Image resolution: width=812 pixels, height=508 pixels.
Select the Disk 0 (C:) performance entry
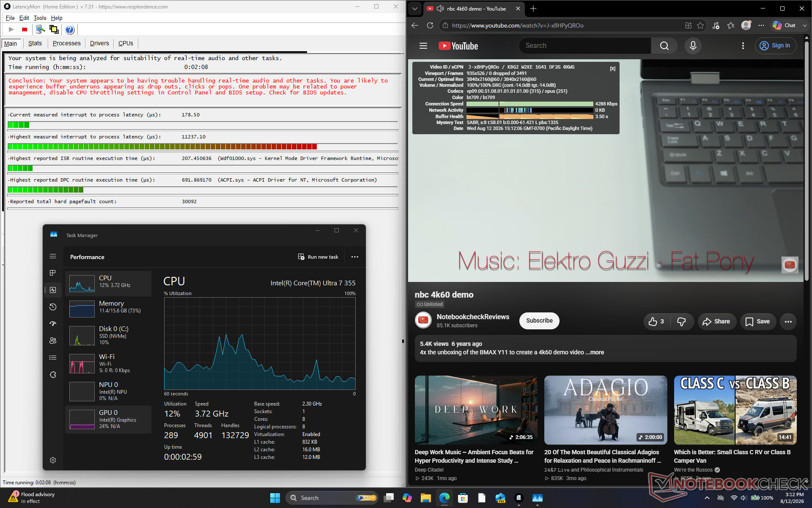click(x=109, y=335)
